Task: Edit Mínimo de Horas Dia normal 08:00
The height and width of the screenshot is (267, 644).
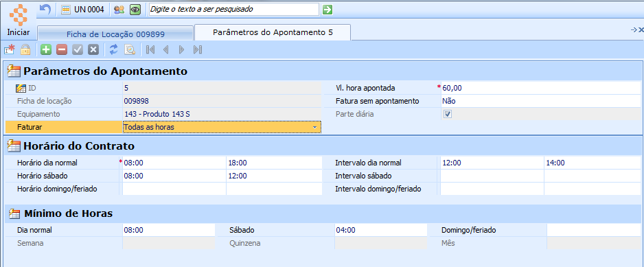Action: [168, 230]
